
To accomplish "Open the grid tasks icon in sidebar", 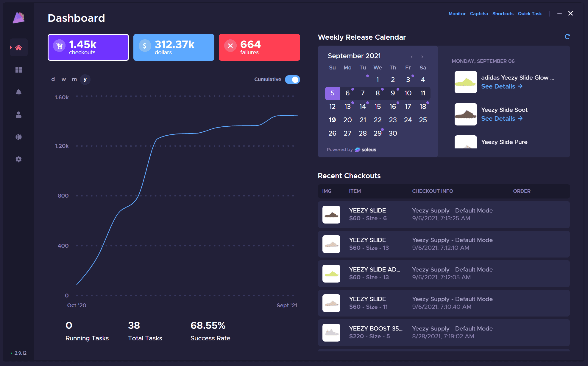I will pos(18,70).
